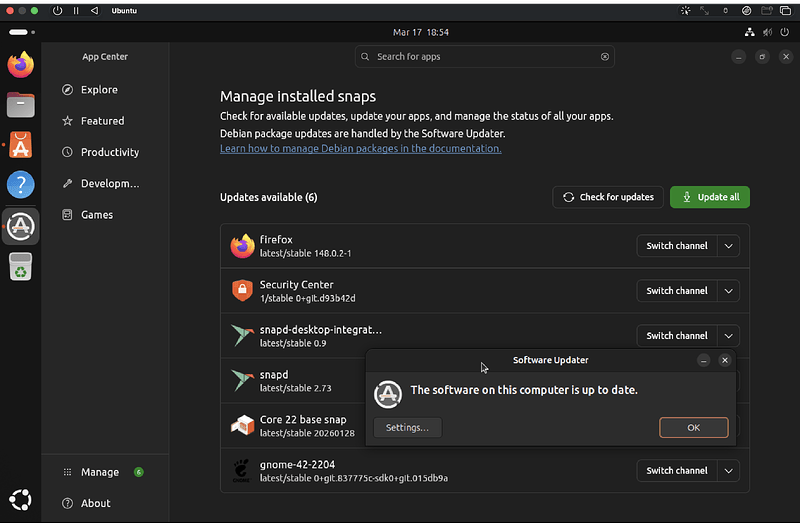Click Check for updates
The image size is (800, 523).
[608, 197]
